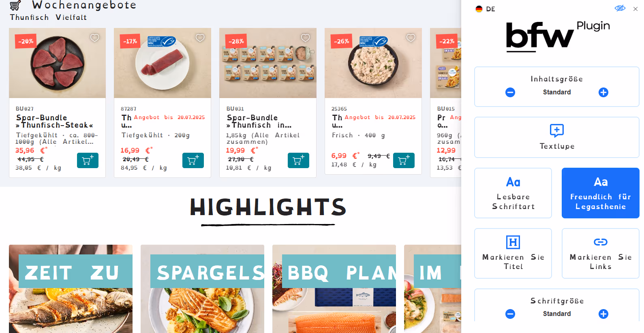Image resolution: width=644 pixels, height=333 pixels.
Task: Disable Freundlich für Legasthenie option
Action: click(x=601, y=193)
